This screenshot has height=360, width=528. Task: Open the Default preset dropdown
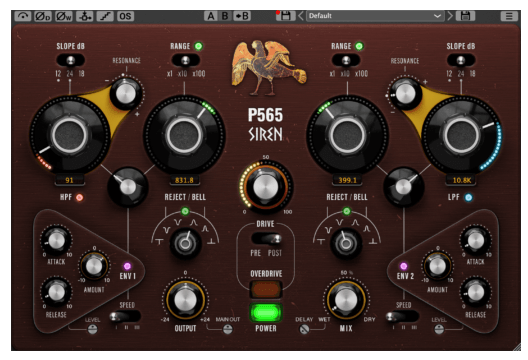click(375, 16)
